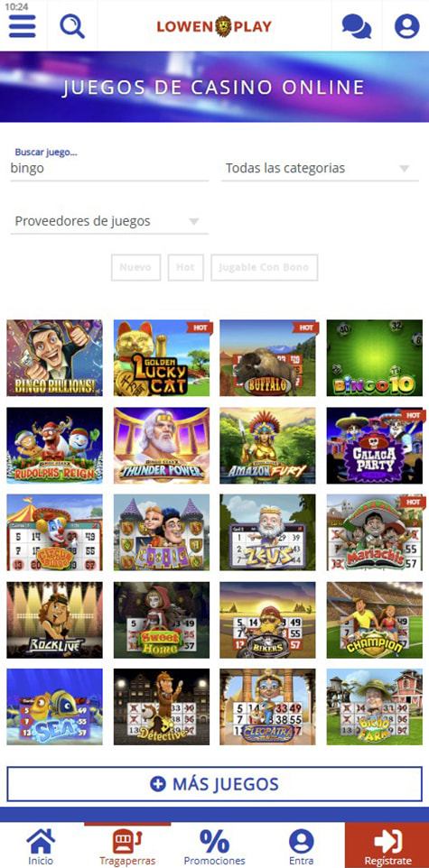Tap the magnifier search icon
429x868 pixels.
click(x=72, y=26)
